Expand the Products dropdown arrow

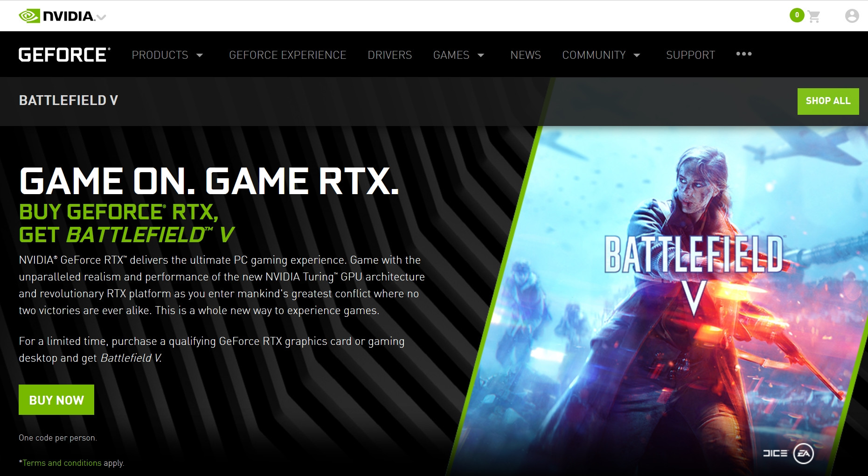200,55
